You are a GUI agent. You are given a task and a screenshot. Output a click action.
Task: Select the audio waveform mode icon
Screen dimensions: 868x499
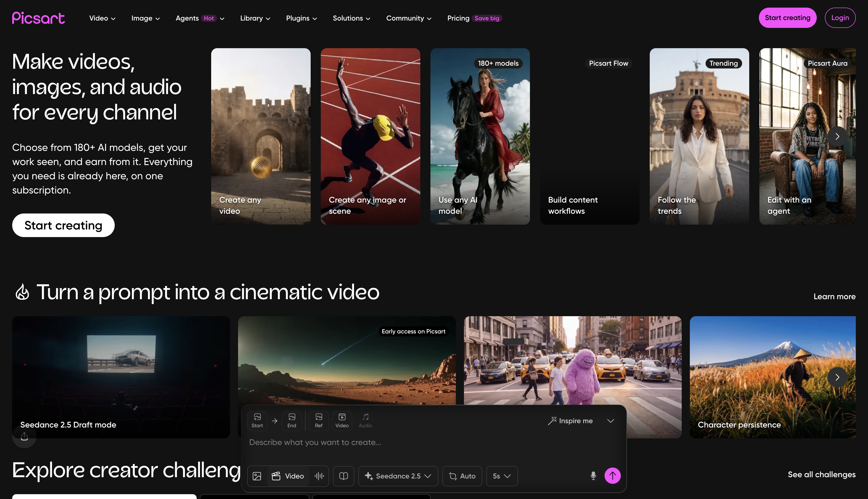pyautogui.click(x=319, y=476)
